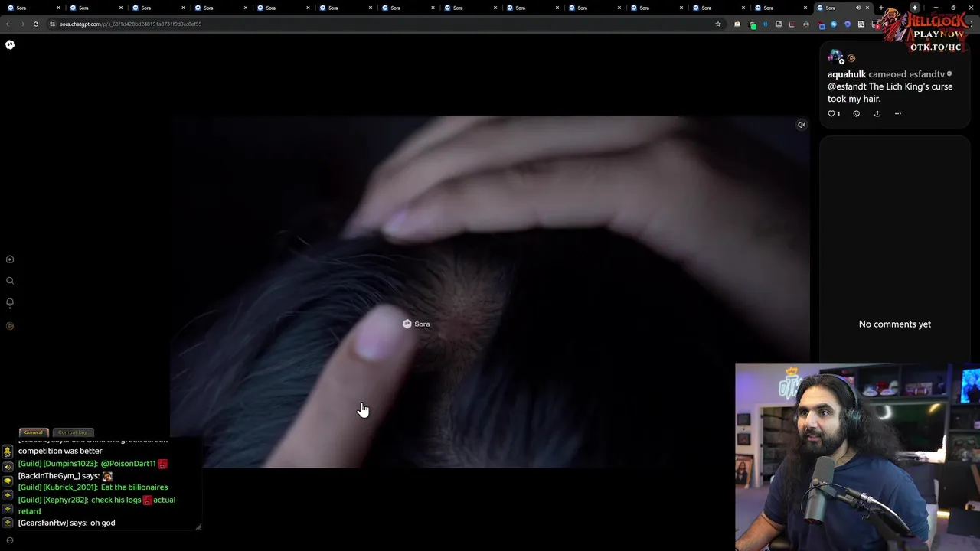Click the Sora video player
This screenshot has height=551, width=980.
(490, 292)
